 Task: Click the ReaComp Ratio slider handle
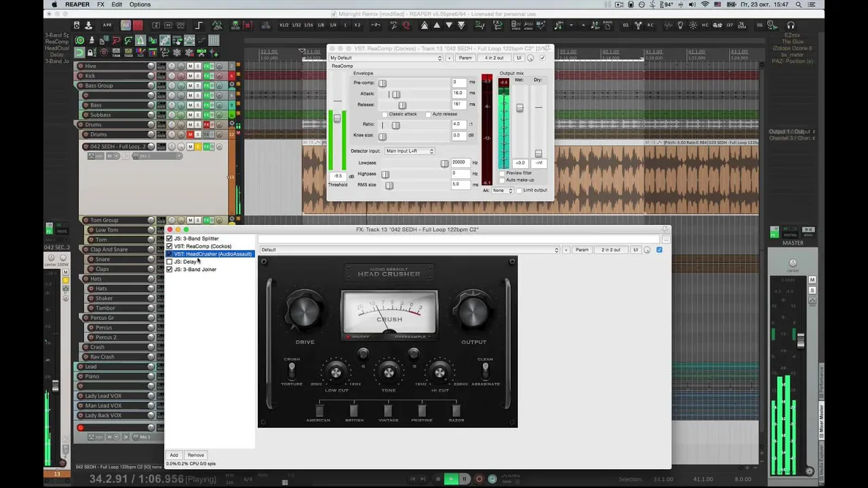pyautogui.click(x=396, y=125)
